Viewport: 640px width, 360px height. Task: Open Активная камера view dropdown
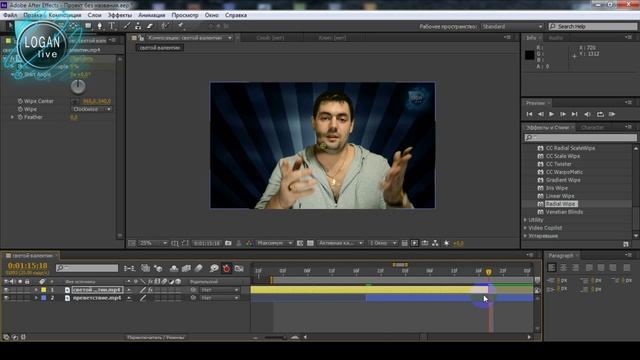click(340, 243)
